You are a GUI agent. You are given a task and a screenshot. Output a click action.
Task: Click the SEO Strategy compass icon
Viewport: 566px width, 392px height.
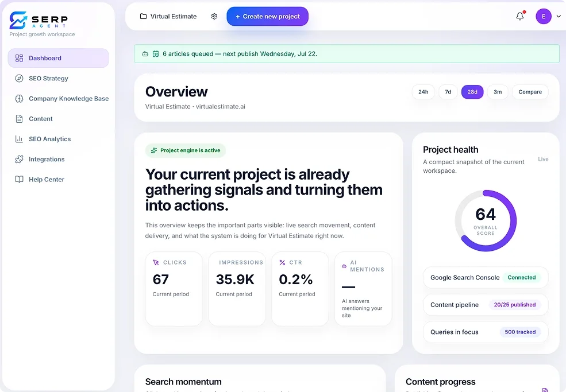coord(19,78)
